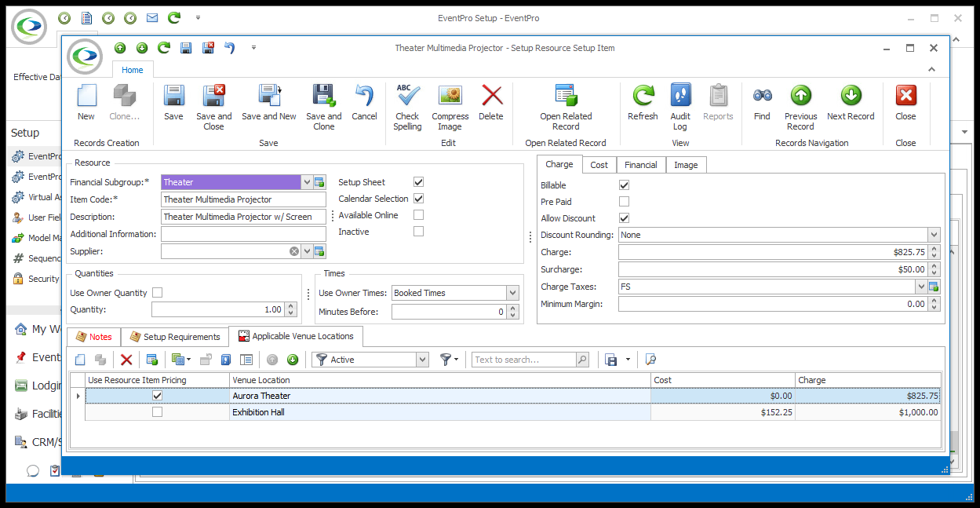Uncheck the Billable checkbox
This screenshot has height=508, width=980.
click(625, 185)
